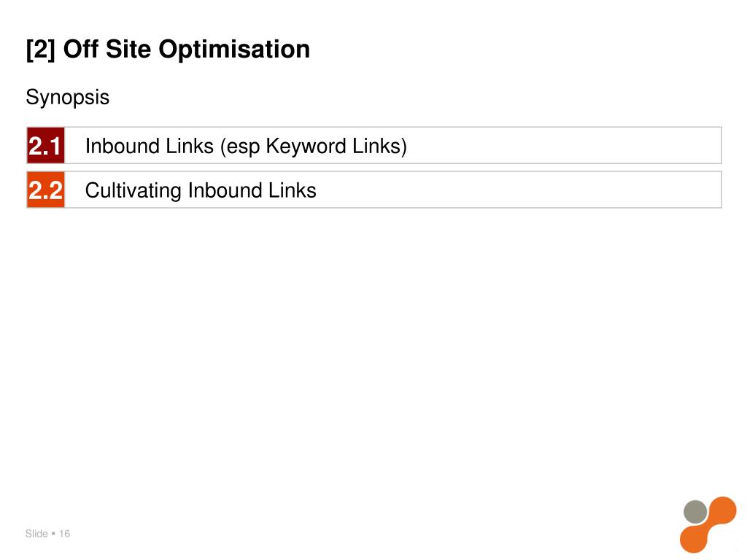Screen dimensions: 747x560
Task: Select the upper round lobe of orange logo
Action: point(722,511)
